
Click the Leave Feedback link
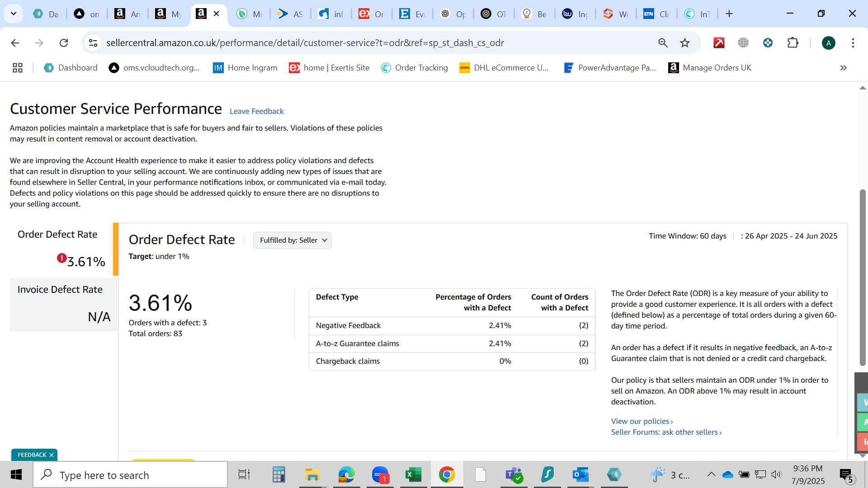click(x=256, y=111)
